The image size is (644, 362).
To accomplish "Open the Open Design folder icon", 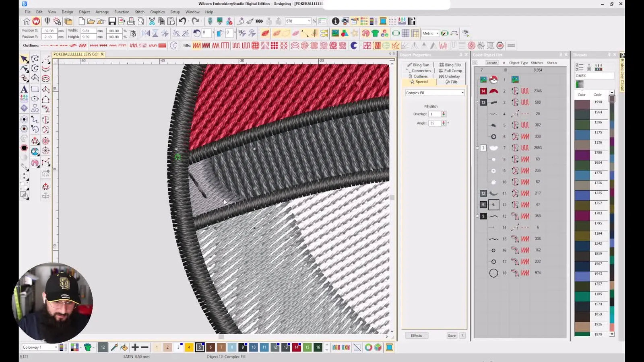I will tap(91, 21).
